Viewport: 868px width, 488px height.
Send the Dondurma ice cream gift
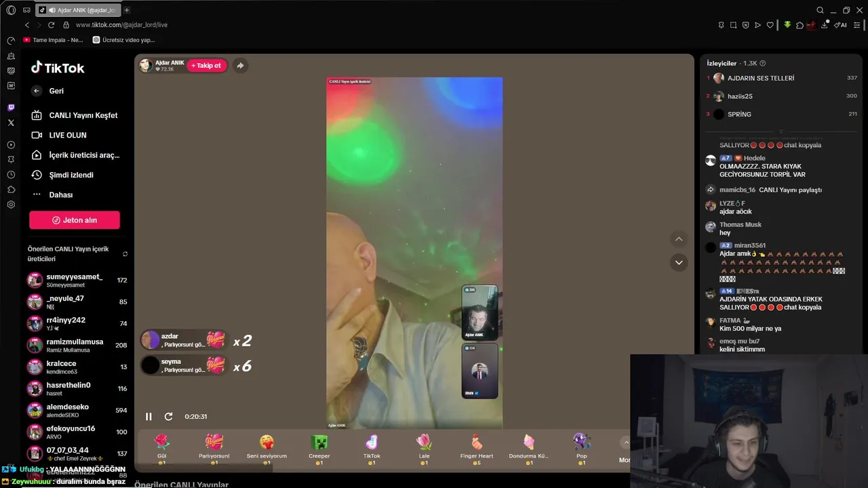pyautogui.click(x=529, y=449)
